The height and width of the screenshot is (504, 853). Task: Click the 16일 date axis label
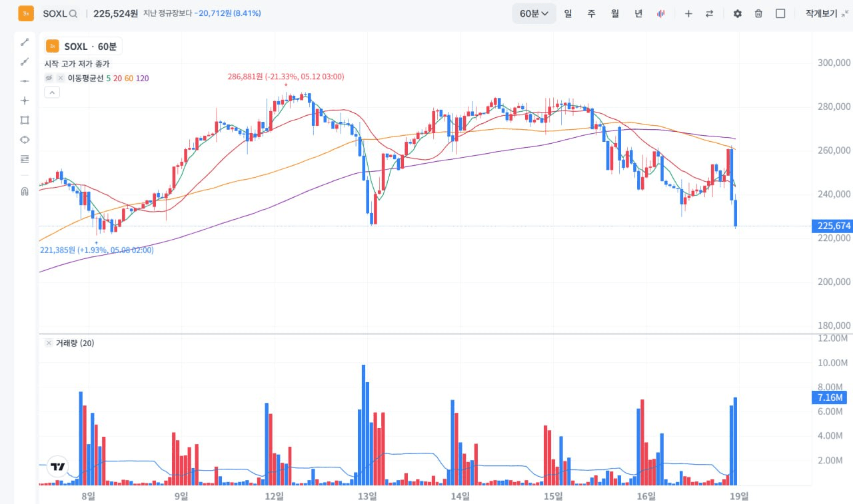(646, 495)
